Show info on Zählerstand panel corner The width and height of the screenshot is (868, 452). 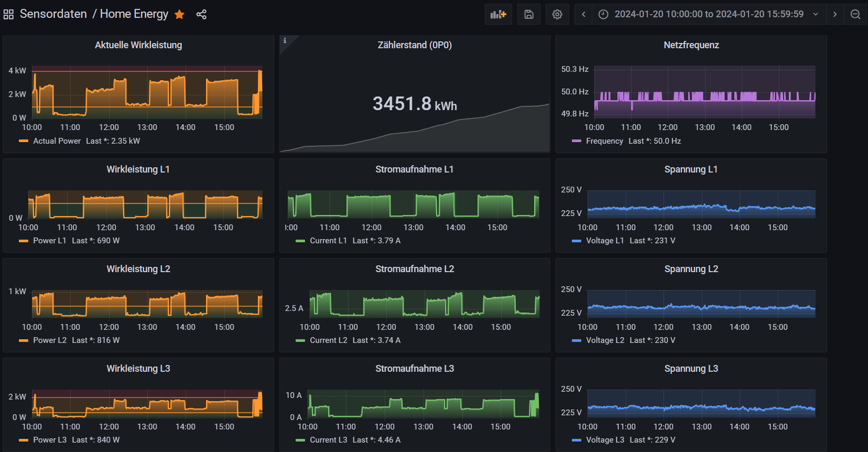(x=285, y=40)
